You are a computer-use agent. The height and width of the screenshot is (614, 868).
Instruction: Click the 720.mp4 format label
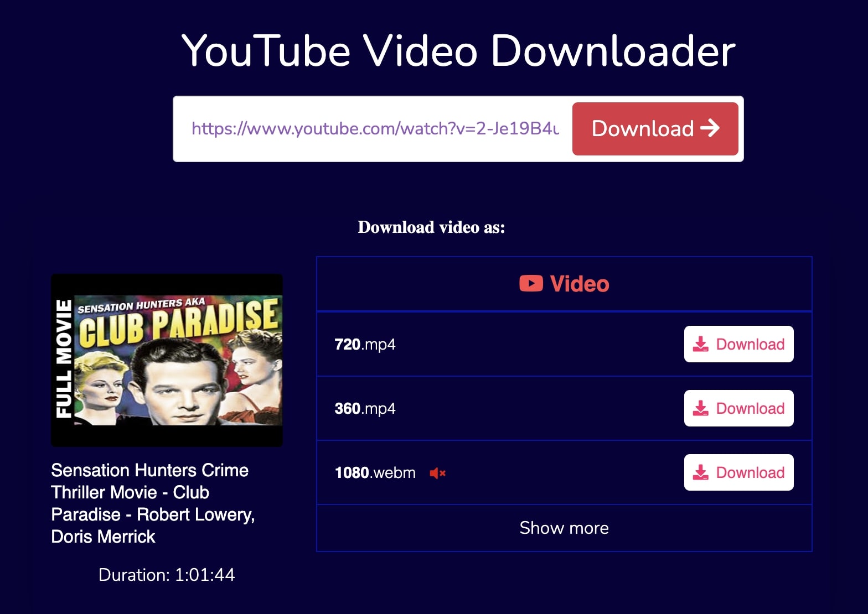(365, 344)
